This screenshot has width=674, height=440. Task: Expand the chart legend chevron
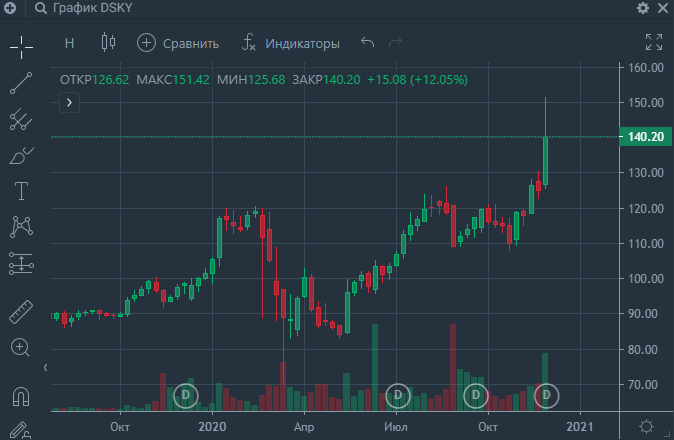pyautogui.click(x=69, y=103)
